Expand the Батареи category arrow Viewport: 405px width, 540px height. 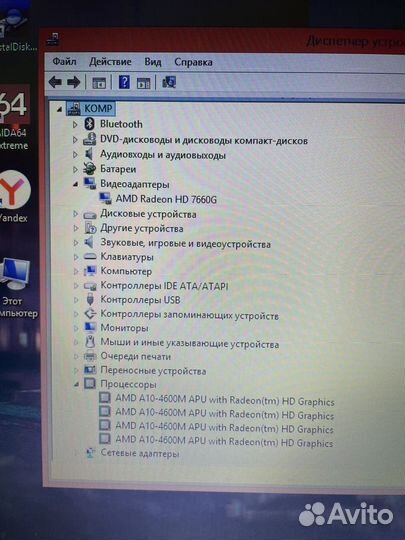coord(75,169)
